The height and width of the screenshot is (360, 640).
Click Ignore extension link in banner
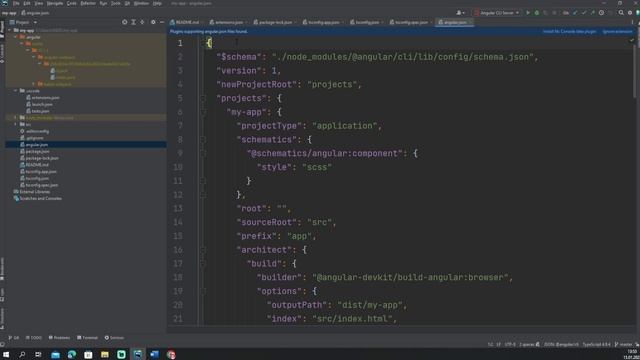[618, 31]
